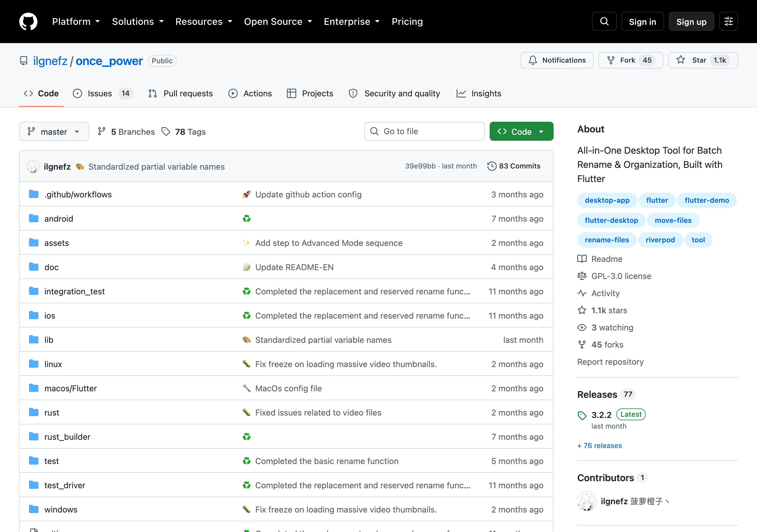Viewport: 757px width, 532px height.
Task: Click the fork icon beside 45 forks
Action: click(x=582, y=344)
